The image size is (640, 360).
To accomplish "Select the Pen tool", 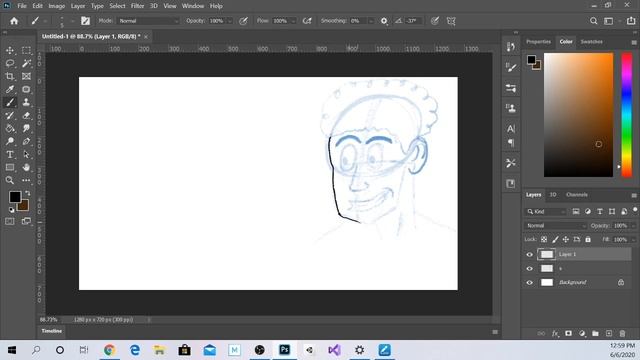I will click(x=26, y=142).
